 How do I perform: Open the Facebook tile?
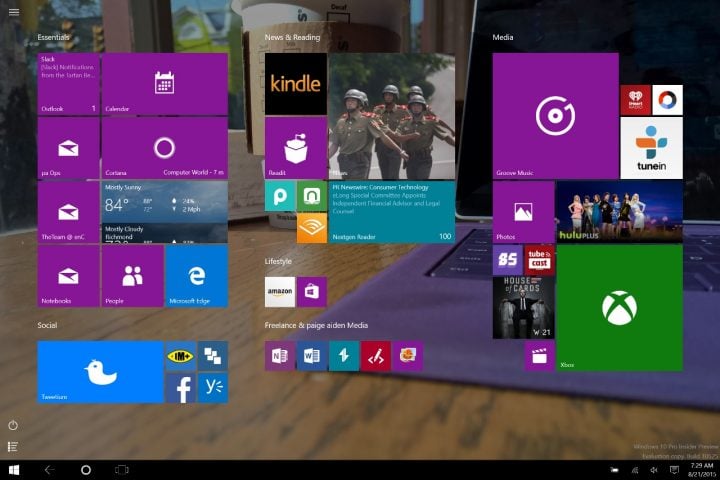pyautogui.click(x=180, y=388)
